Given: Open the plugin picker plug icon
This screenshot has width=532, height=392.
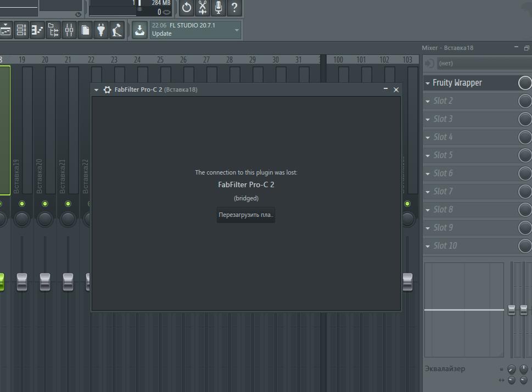Looking at the screenshot, I should point(101,30).
